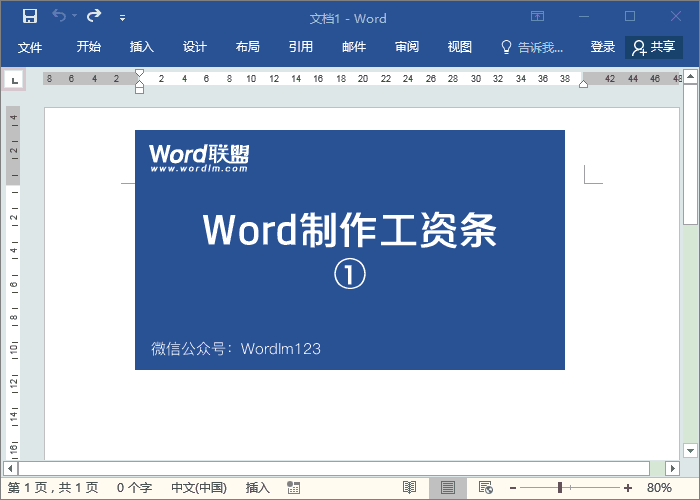The image size is (700, 500).
Task: Click the macro recording icon in status bar
Action: (293, 488)
